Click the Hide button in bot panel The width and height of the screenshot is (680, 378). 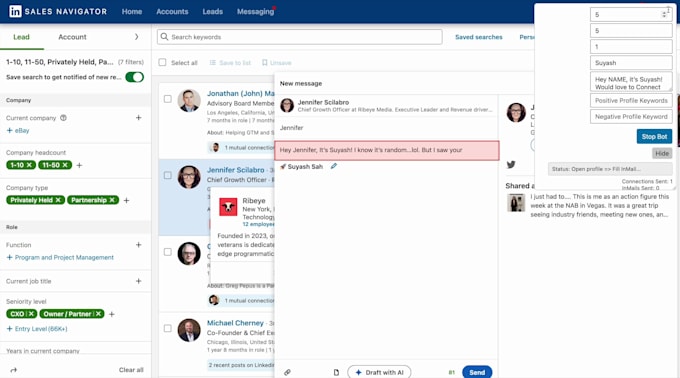(x=662, y=153)
